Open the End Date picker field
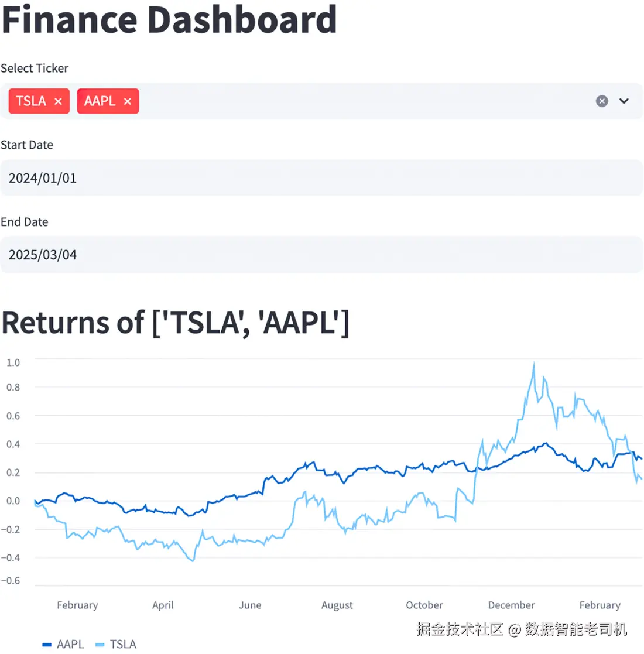This screenshot has height=654, width=644. (x=321, y=255)
